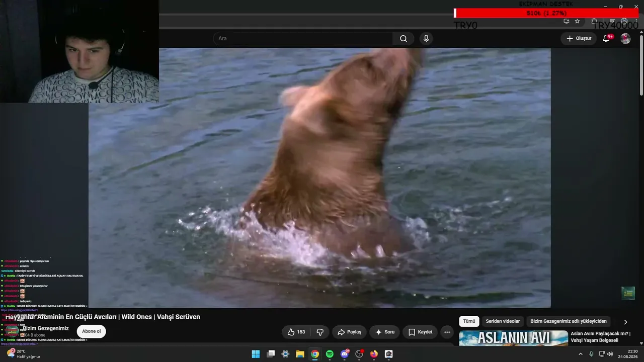
Task: Open network settings from system tray
Action: pyautogui.click(x=602, y=354)
